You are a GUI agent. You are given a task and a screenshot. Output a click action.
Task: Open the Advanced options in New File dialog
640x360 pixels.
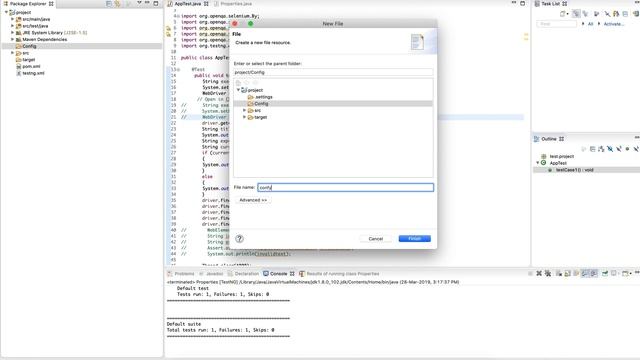tap(253, 200)
